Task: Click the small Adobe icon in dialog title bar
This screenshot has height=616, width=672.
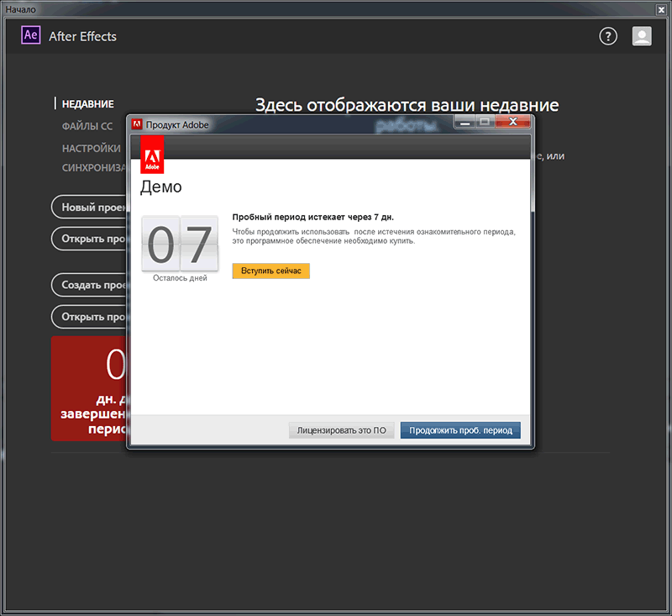Action: (137, 124)
